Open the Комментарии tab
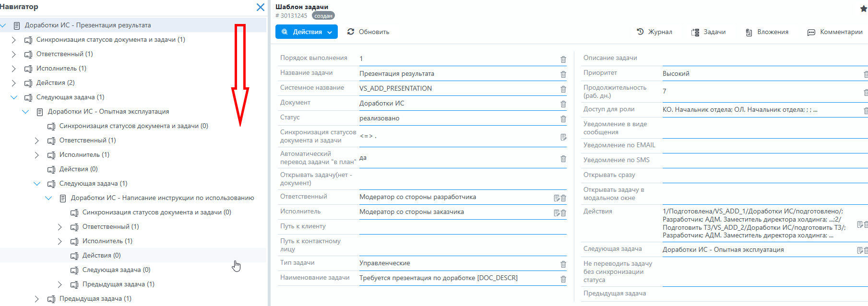 835,32
